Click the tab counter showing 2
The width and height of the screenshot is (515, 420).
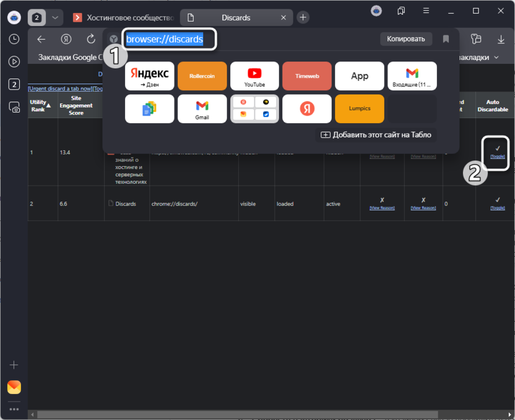37,17
